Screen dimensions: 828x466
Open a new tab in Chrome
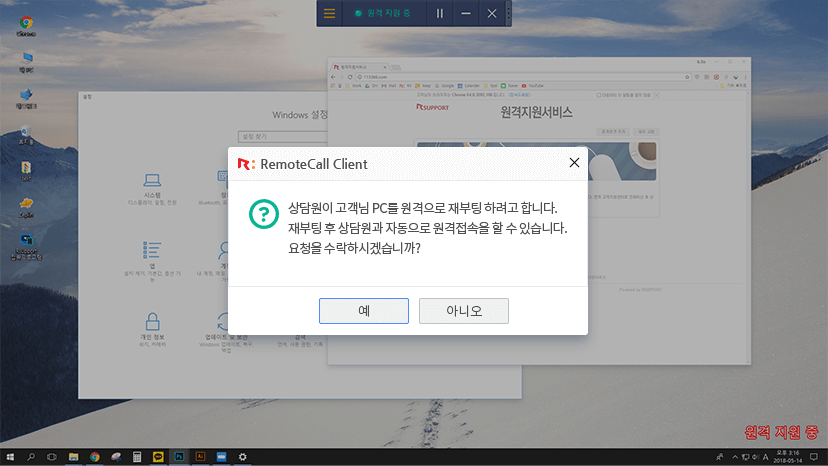396,68
